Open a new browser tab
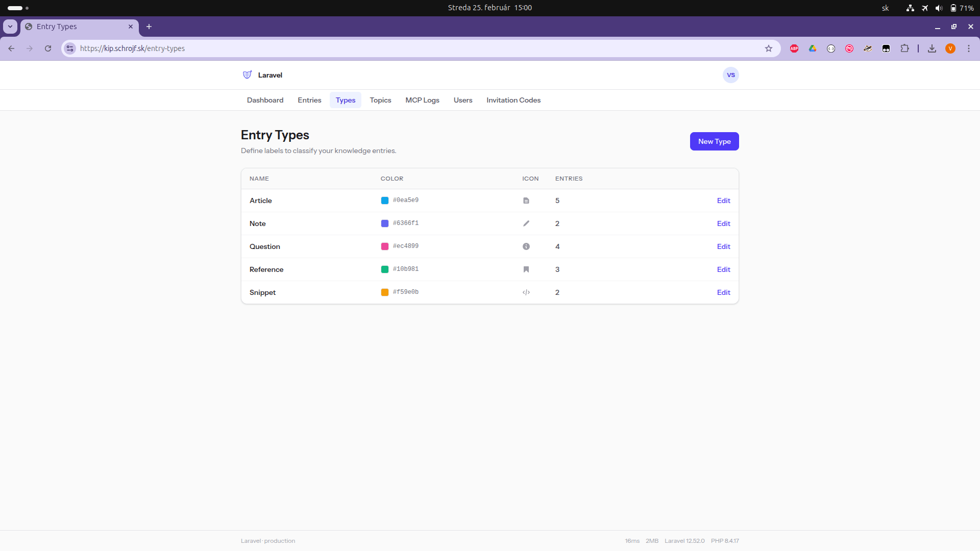The height and width of the screenshot is (551, 980). pyautogui.click(x=149, y=27)
